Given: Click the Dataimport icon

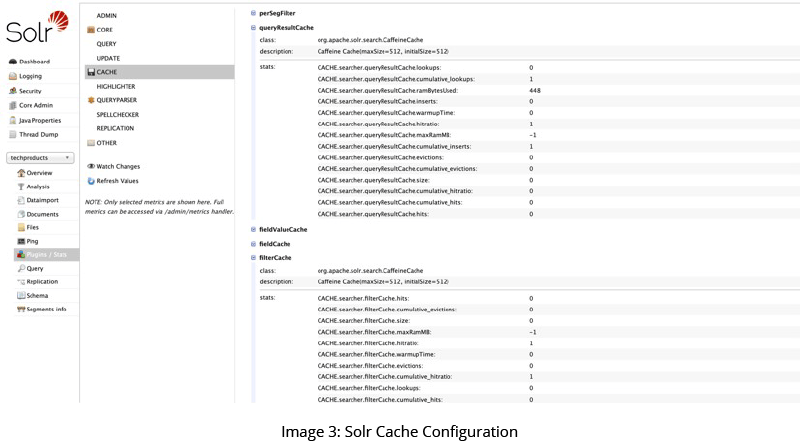Looking at the screenshot, I should 21,200.
